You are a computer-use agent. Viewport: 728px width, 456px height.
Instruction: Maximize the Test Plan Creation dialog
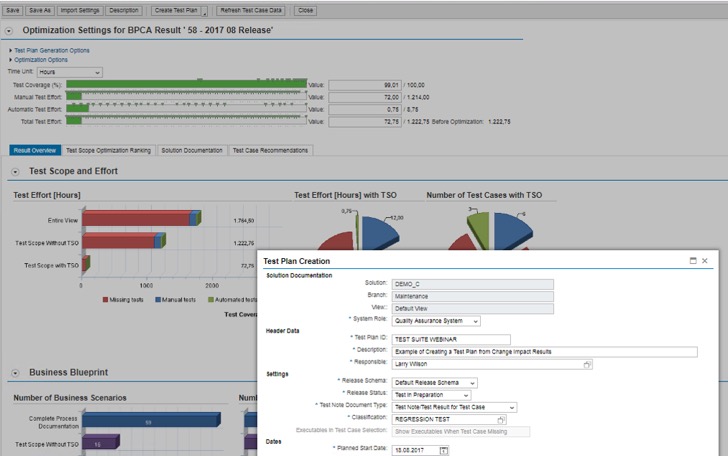point(693,260)
